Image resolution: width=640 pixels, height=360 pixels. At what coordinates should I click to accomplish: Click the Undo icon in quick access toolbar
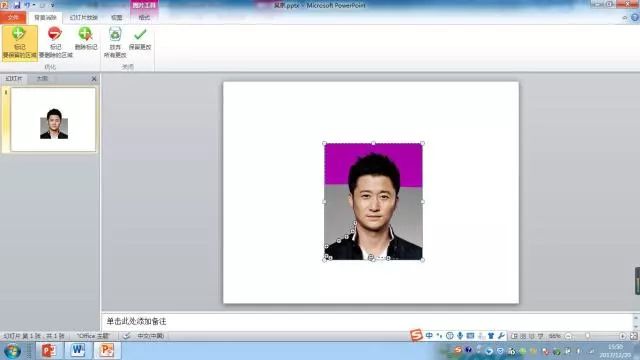(x=27, y=5)
